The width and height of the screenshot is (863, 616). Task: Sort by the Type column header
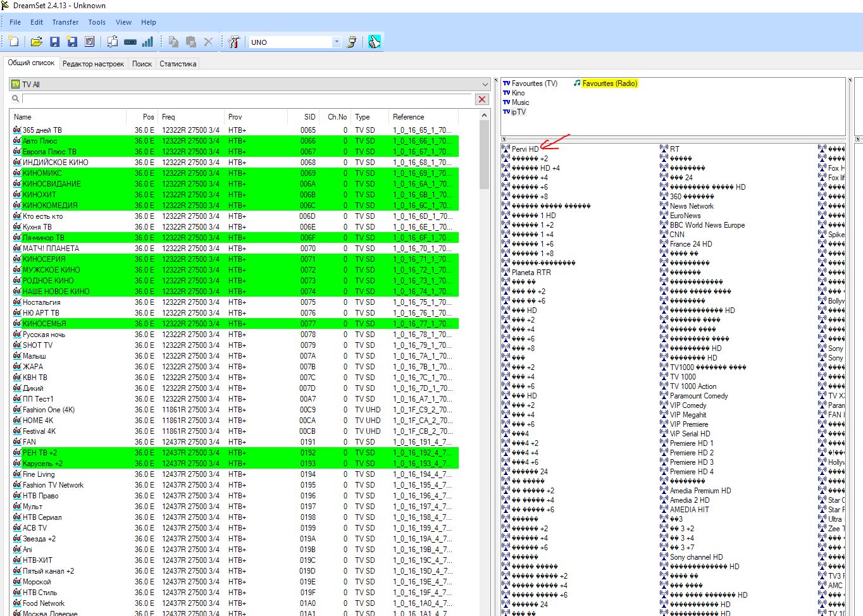(369, 117)
